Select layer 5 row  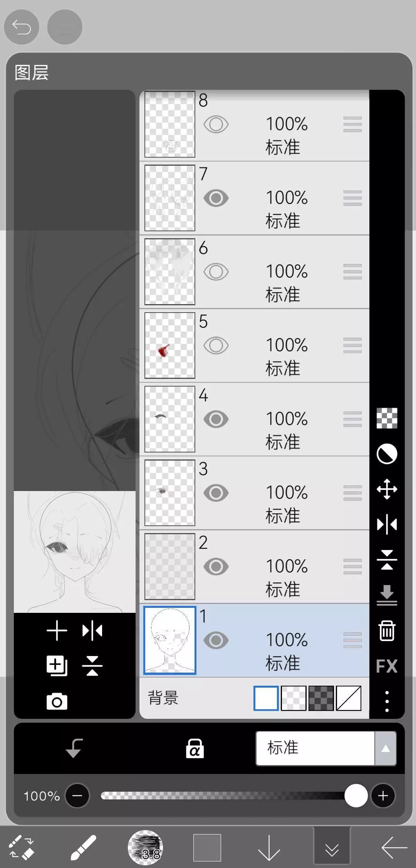(285, 345)
